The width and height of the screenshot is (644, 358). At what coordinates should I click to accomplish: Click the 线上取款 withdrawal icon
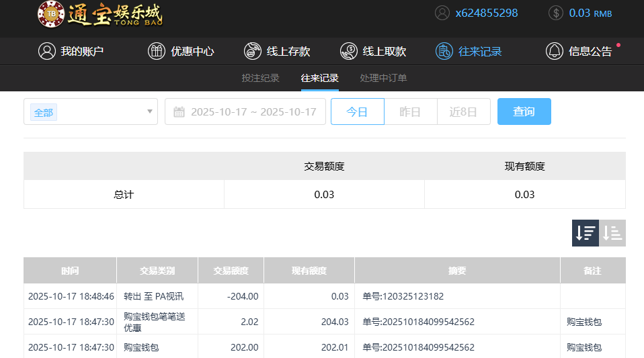[x=349, y=51]
